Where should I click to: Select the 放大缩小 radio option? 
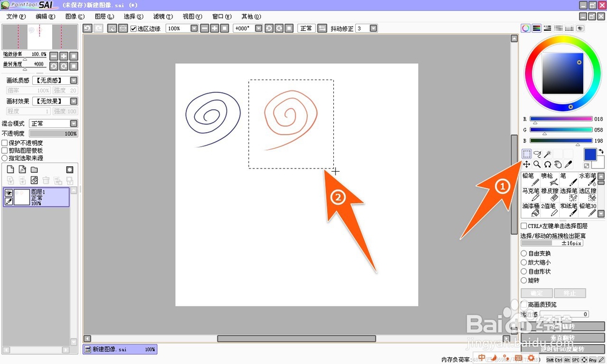click(x=524, y=262)
